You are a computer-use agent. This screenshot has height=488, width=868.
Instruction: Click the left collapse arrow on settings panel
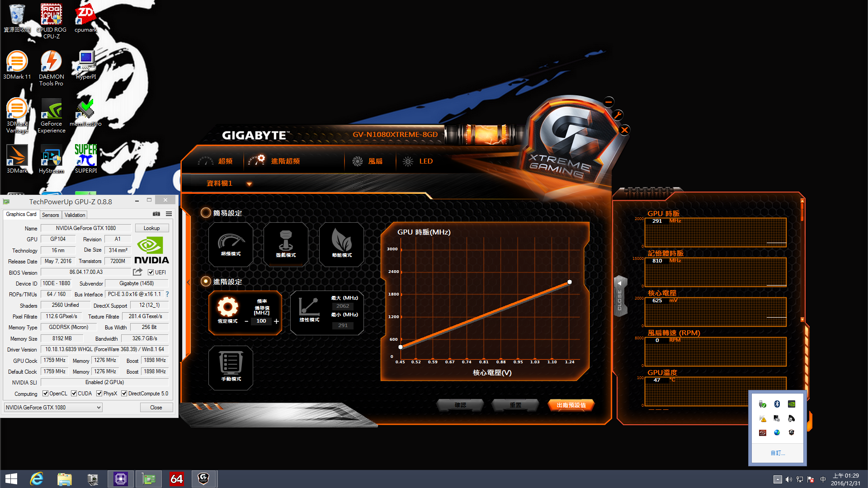pyautogui.click(x=189, y=282)
